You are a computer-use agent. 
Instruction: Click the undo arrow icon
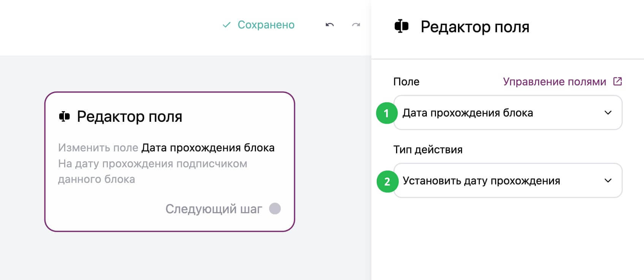point(330,25)
